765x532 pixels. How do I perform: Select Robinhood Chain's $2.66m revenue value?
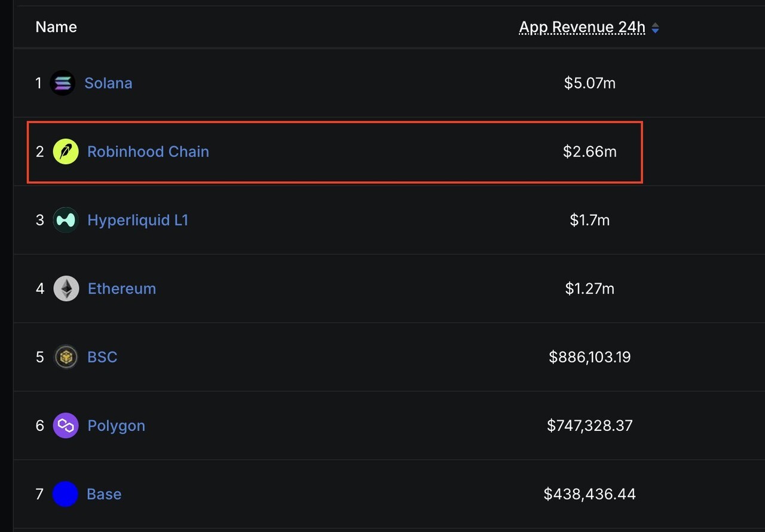[590, 152]
